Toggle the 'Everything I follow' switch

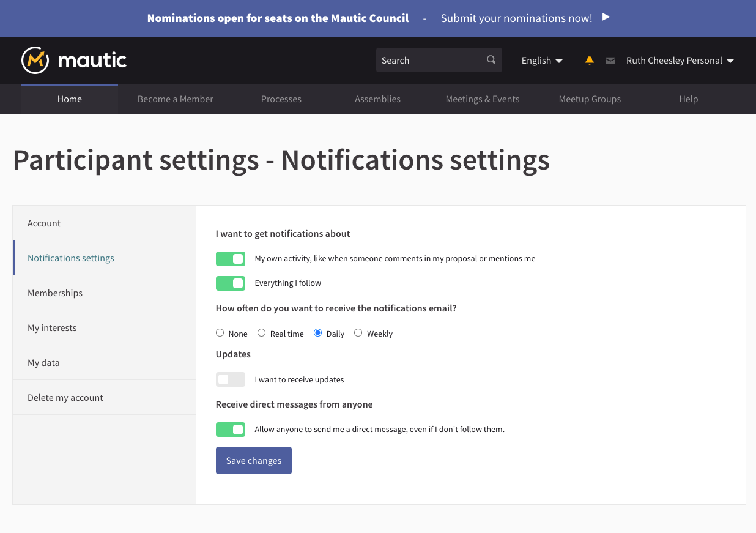(231, 283)
